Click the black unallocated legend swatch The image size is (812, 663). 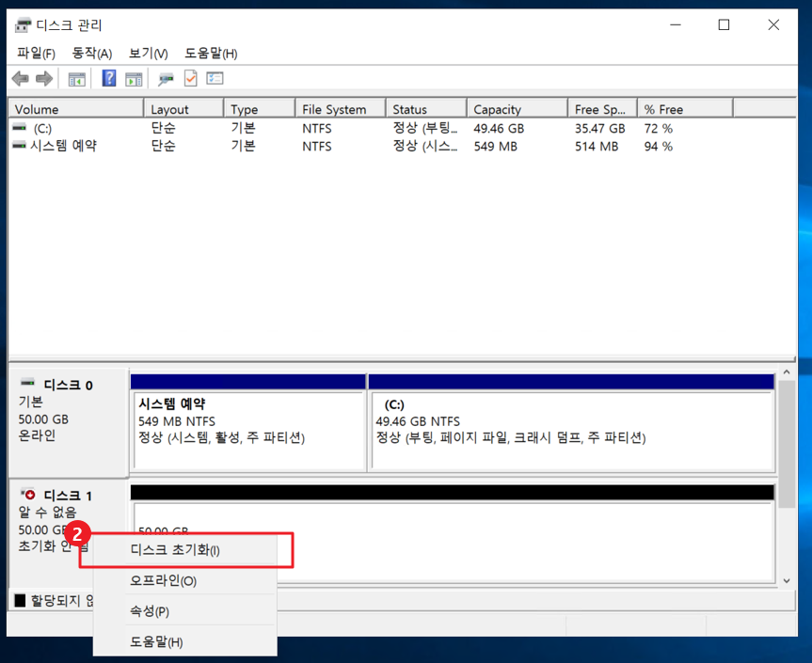[x=20, y=600]
